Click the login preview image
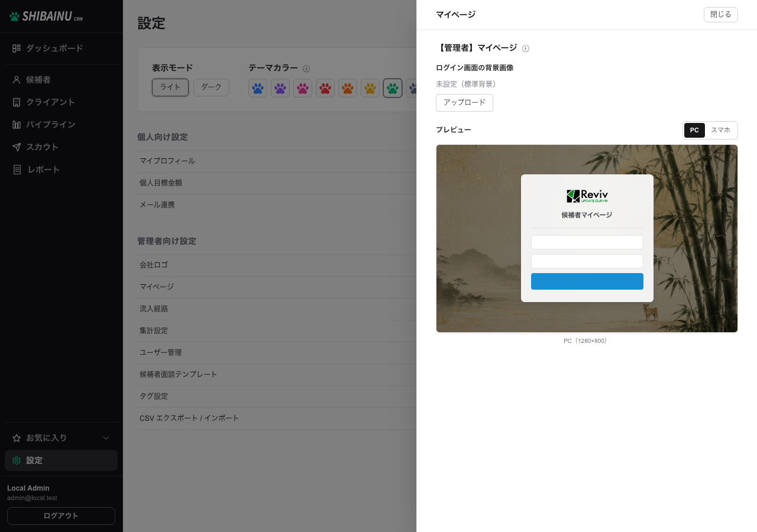This screenshot has height=532, width=757. (587, 238)
